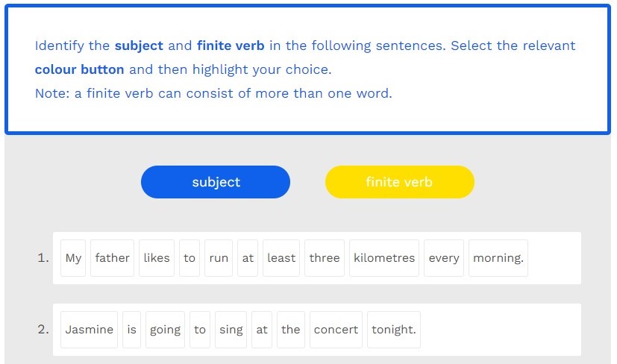
Task: Click the word "father" in sentence 1
Action: click(x=112, y=258)
